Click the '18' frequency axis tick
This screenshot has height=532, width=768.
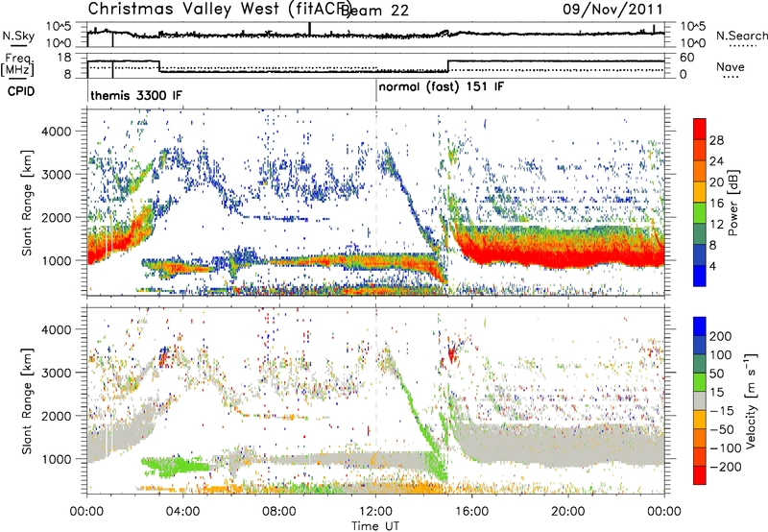64,58
